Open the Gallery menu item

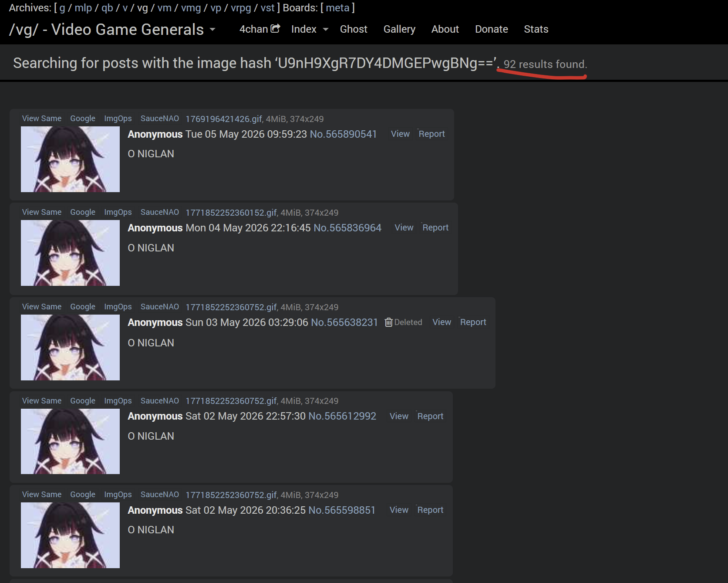399,29
